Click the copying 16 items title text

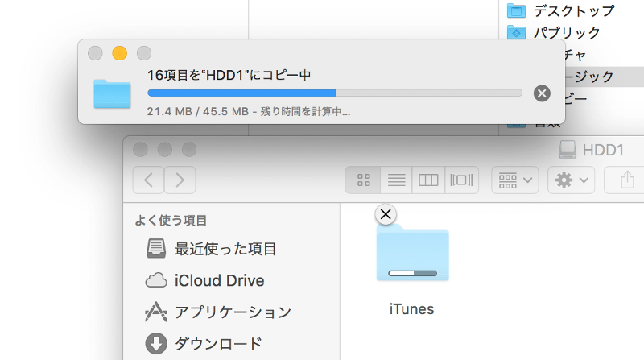(229, 75)
